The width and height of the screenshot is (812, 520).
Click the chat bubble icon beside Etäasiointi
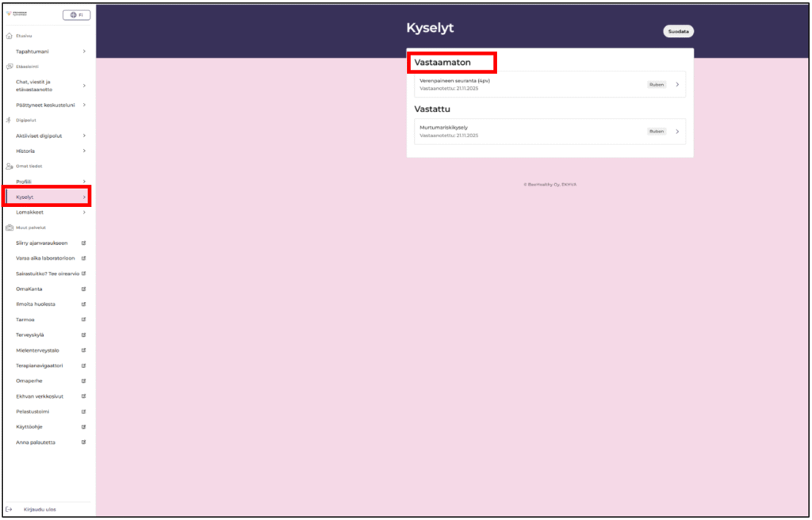pos(10,67)
